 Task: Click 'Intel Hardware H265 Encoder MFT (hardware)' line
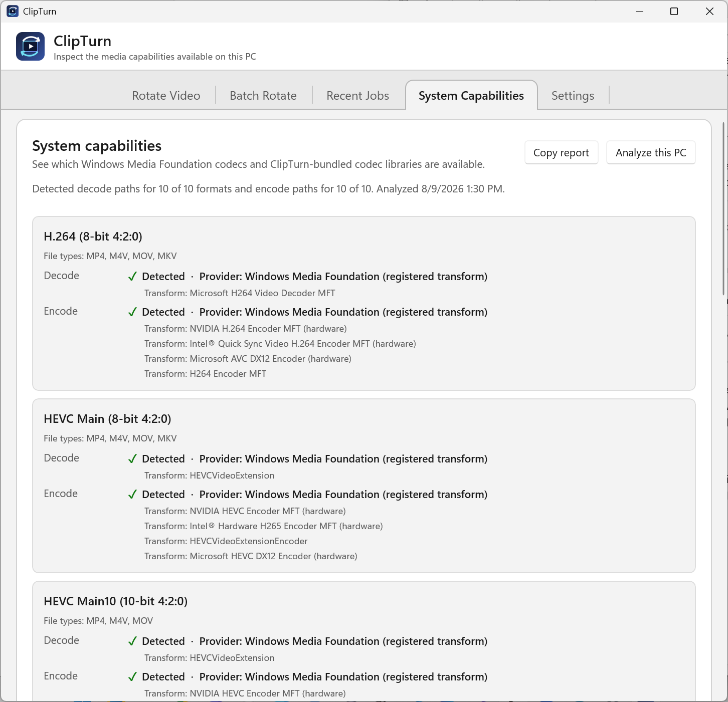tap(264, 526)
